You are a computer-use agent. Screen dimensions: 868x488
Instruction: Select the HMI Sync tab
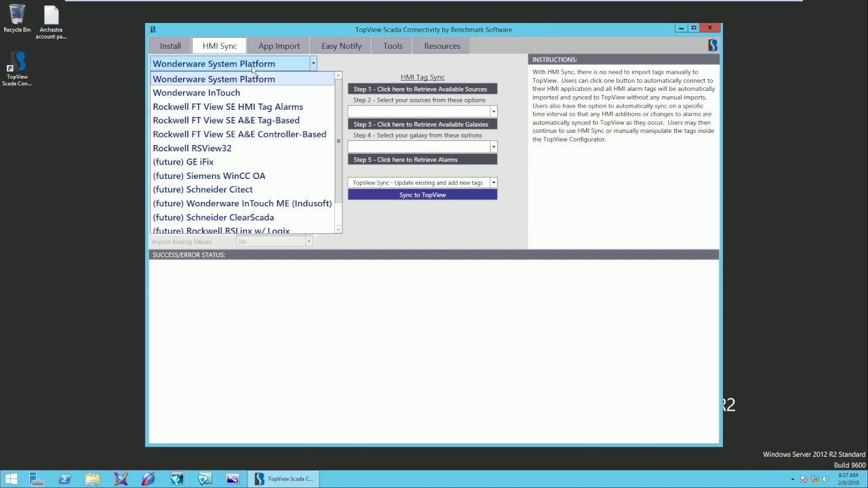(x=220, y=46)
